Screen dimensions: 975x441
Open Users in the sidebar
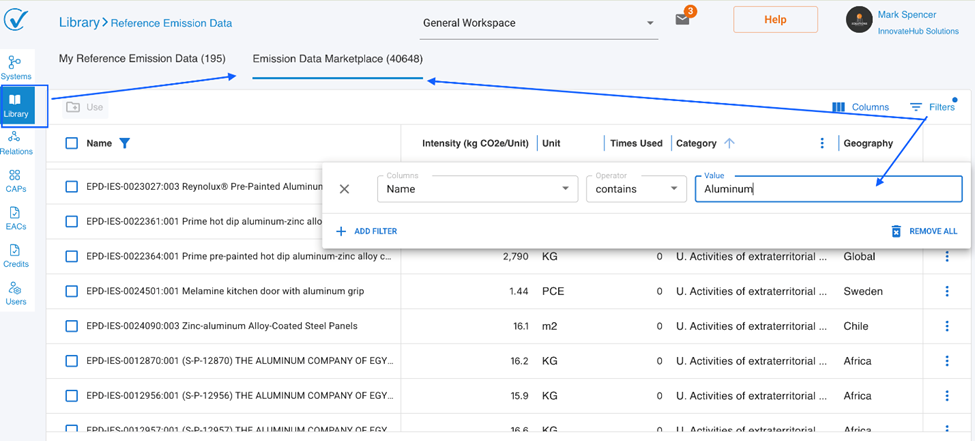pyautogui.click(x=16, y=292)
